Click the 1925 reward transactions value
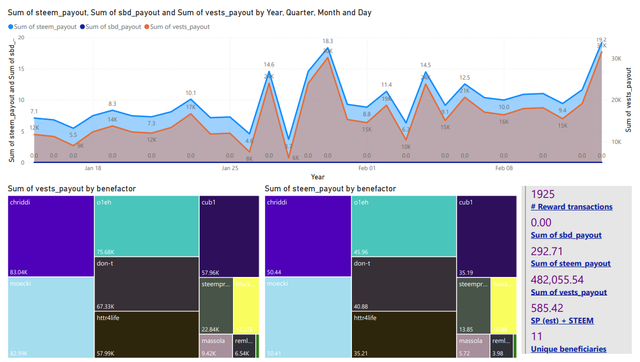This screenshot has width=640, height=362. pyautogui.click(x=543, y=194)
